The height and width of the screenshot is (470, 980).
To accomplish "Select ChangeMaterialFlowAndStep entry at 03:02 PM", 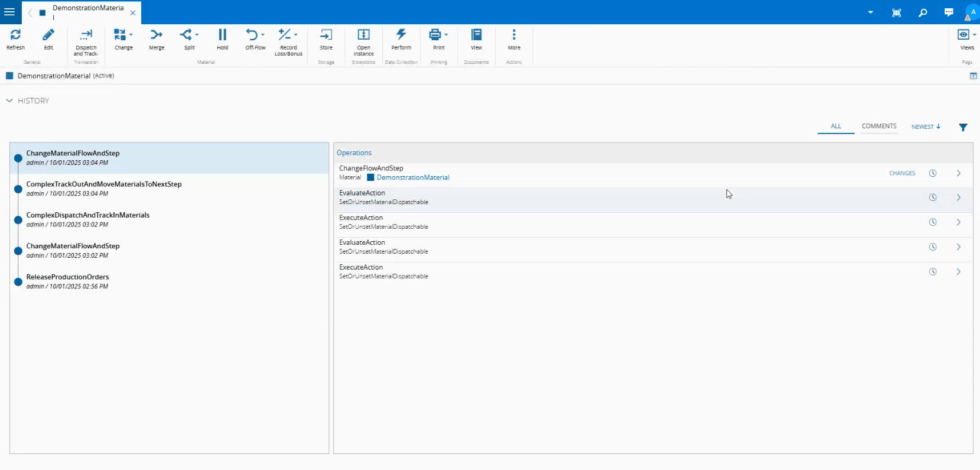I will pyautogui.click(x=170, y=251).
